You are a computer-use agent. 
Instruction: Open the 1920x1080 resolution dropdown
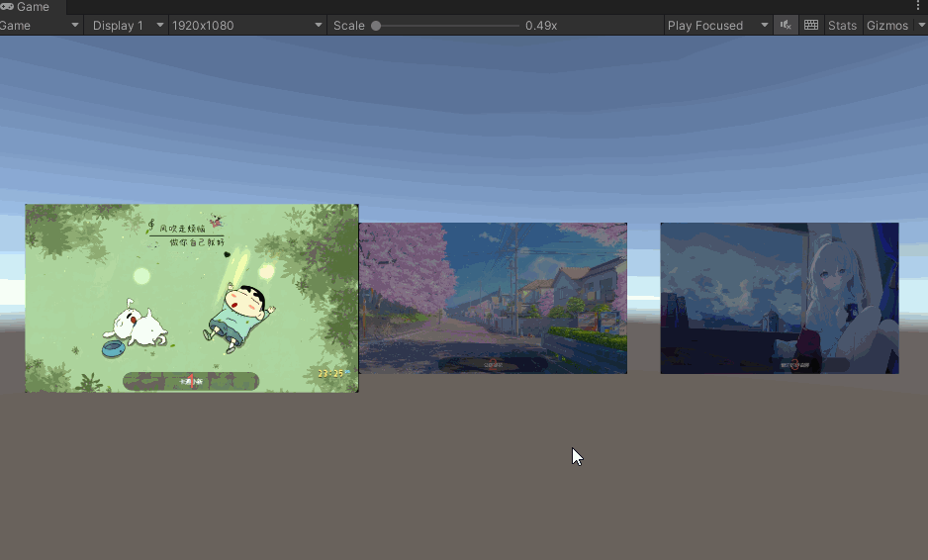coord(247,26)
